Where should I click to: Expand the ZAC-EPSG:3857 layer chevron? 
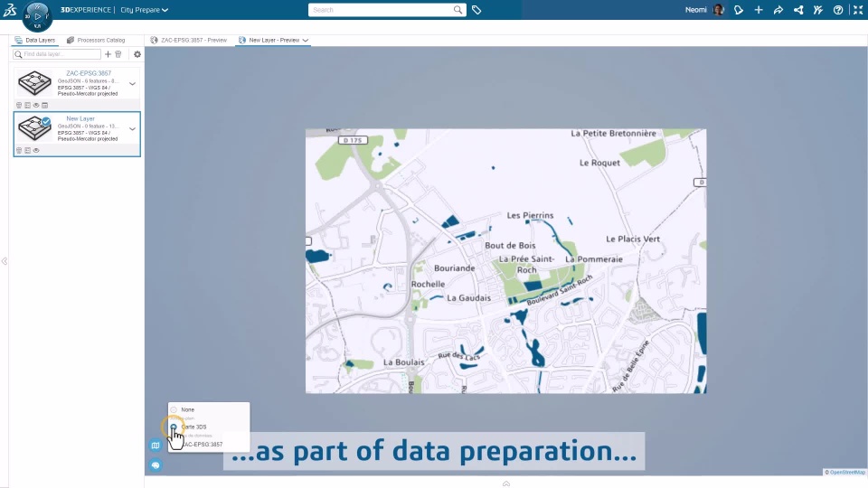[132, 83]
